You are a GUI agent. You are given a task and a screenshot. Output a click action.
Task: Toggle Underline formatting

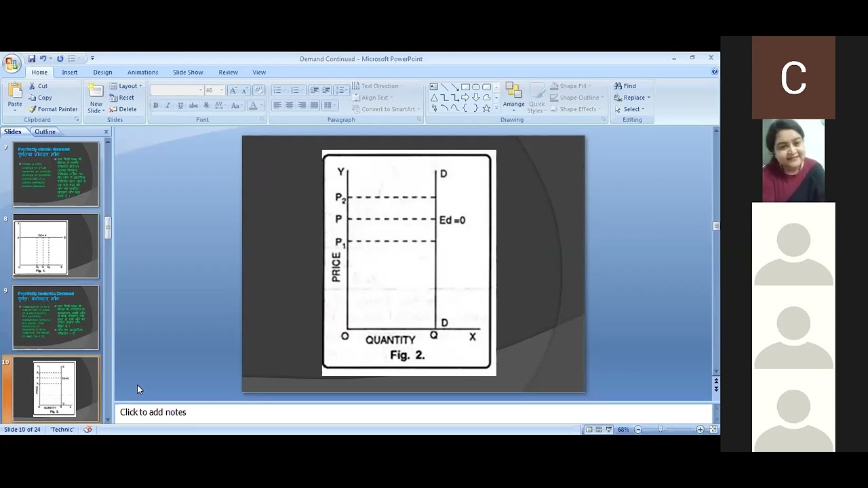[180, 106]
